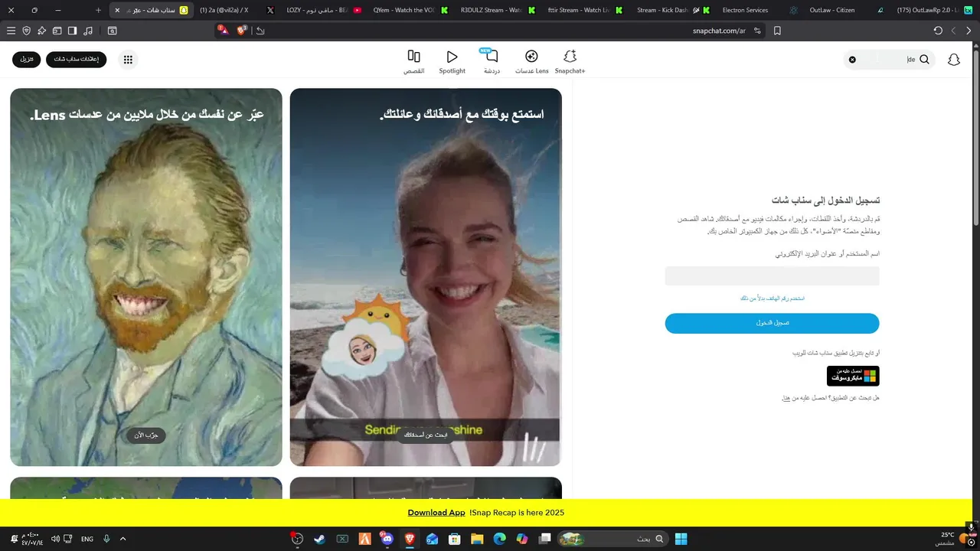
Task: Toggle the browser sidebar panel
Action: point(73,31)
